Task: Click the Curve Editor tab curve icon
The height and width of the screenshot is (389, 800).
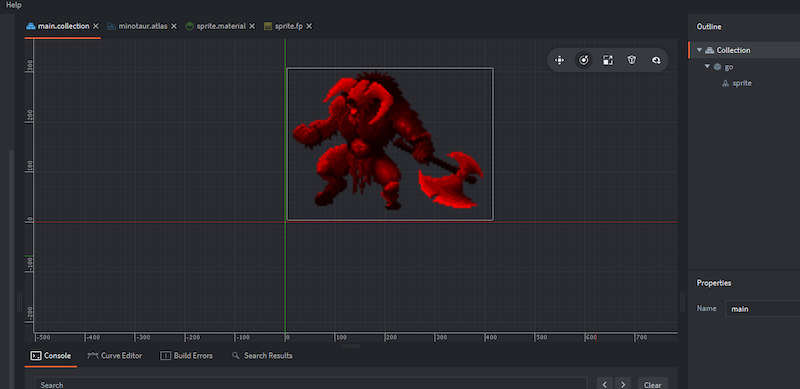Action: (x=92, y=356)
